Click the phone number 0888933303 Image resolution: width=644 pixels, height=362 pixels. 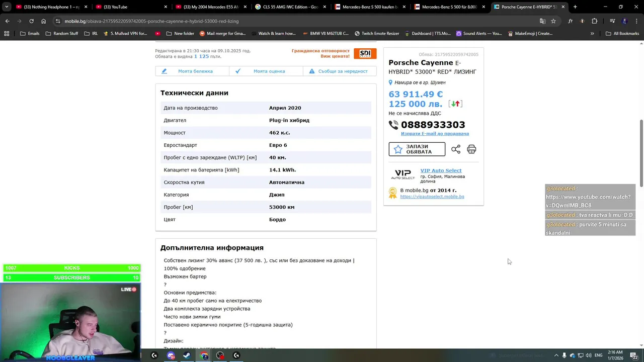[433, 125]
